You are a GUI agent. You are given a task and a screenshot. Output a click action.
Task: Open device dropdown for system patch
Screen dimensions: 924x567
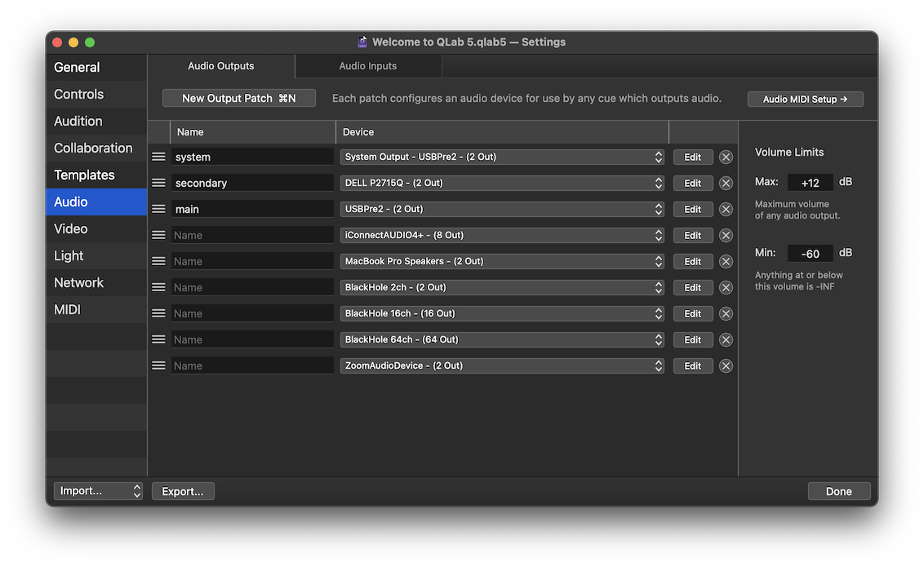[x=502, y=157]
